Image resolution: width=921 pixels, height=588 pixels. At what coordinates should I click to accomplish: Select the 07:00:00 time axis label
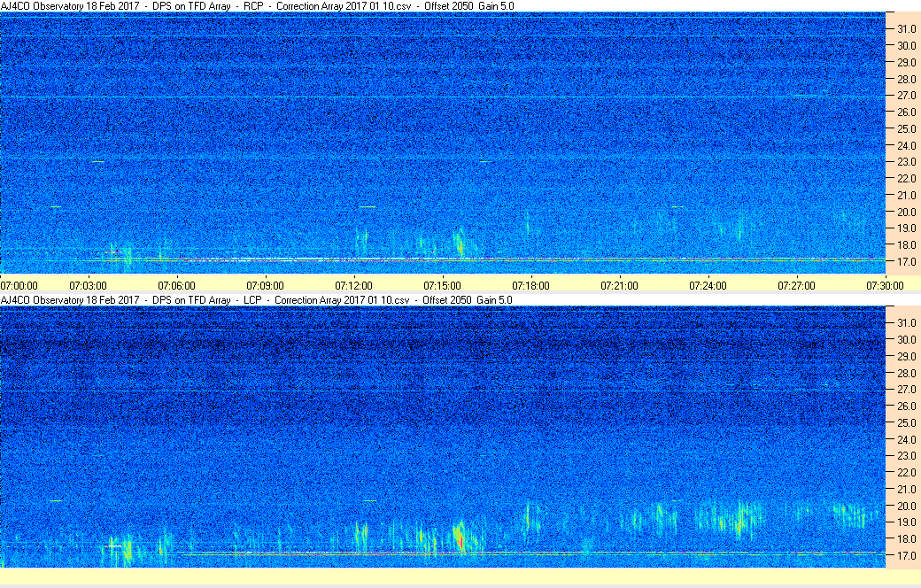coord(19,285)
